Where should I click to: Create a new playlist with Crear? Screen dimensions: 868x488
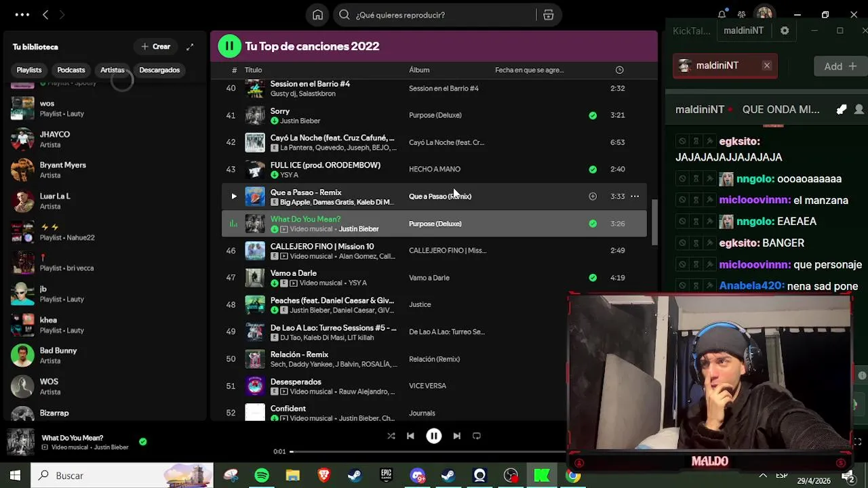tap(155, 47)
